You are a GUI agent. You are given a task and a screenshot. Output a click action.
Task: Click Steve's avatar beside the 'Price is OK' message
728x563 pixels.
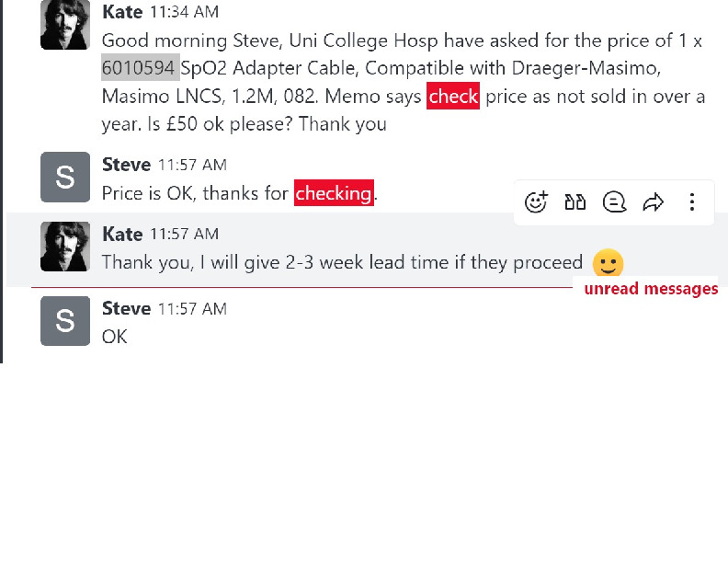click(x=64, y=177)
